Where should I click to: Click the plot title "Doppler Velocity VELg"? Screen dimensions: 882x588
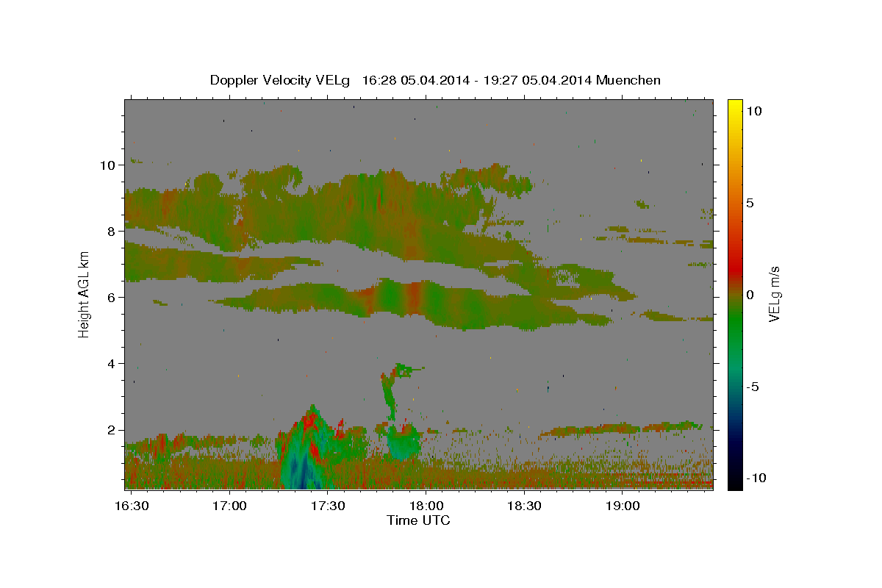tap(281, 80)
